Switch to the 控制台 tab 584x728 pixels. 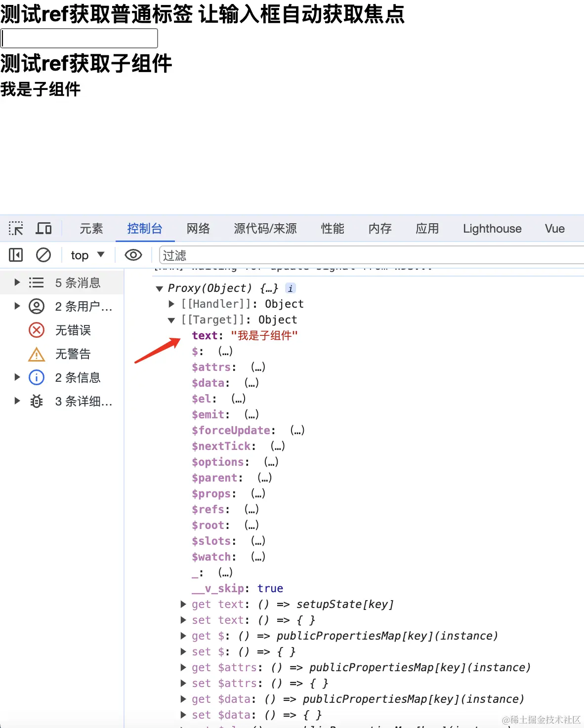pos(145,228)
